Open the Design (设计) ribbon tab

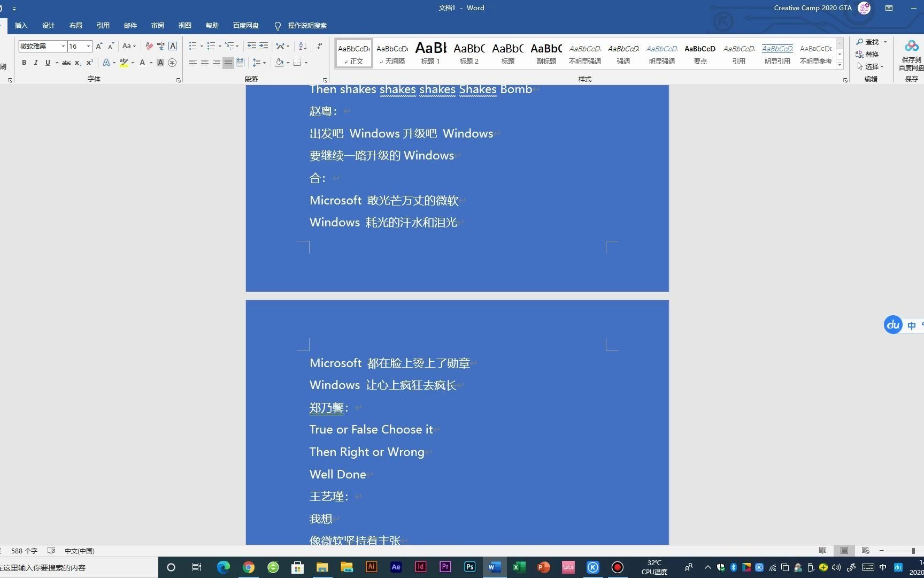click(x=49, y=25)
